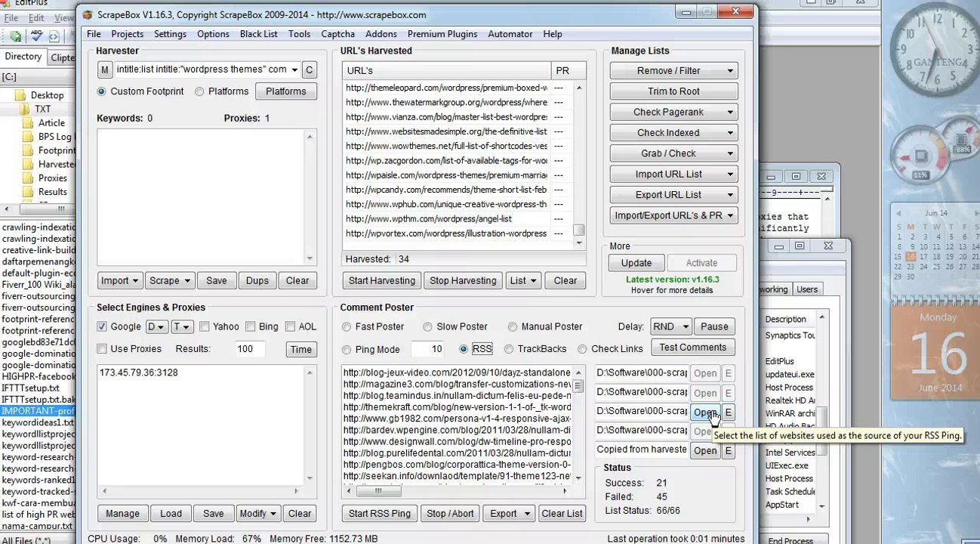Viewport: 980px width, 544px height.
Task: Select the Fast Poster radio button
Action: click(347, 326)
